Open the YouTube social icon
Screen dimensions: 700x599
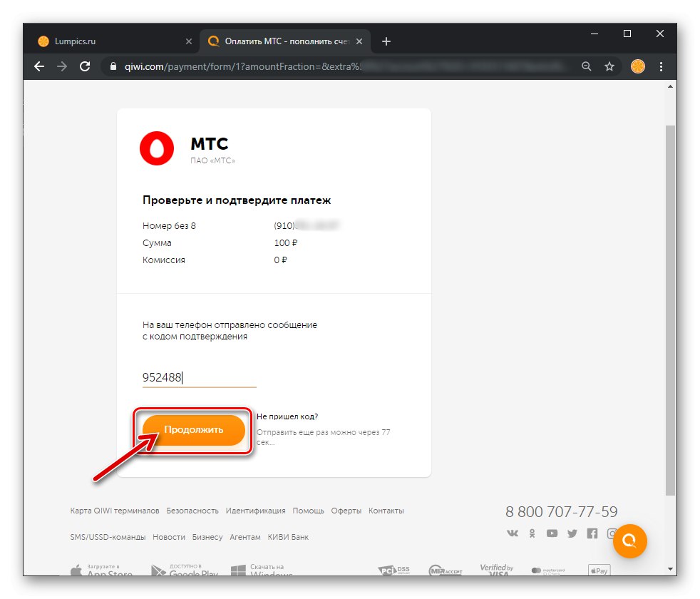point(552,533)
